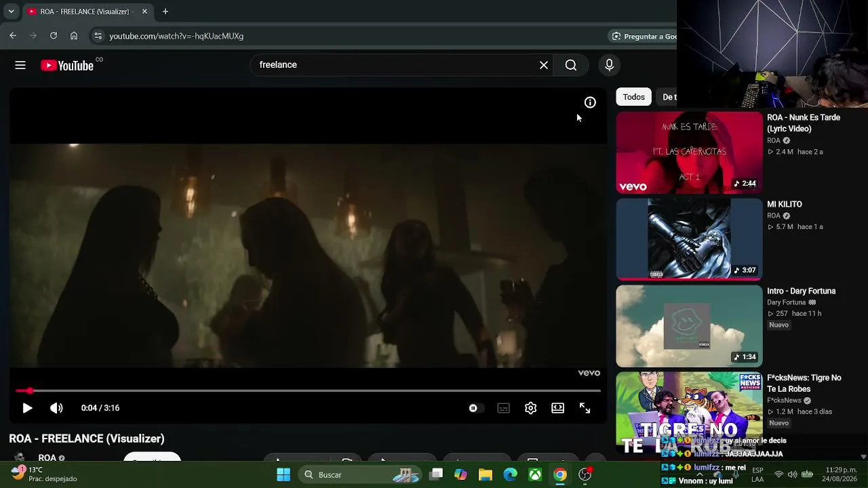868x488 pixels.
Task: Click Intro - Dary Fortuna title
Action: pyautogui.click(x=801, y=291)
